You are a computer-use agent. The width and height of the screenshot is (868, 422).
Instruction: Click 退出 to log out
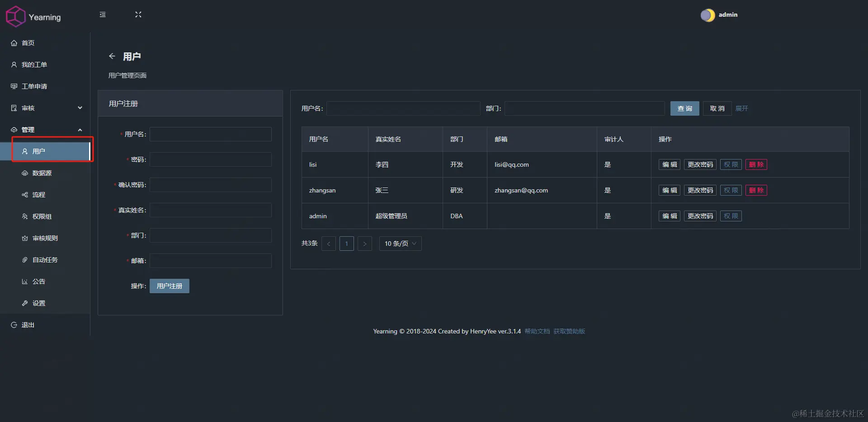45,325
